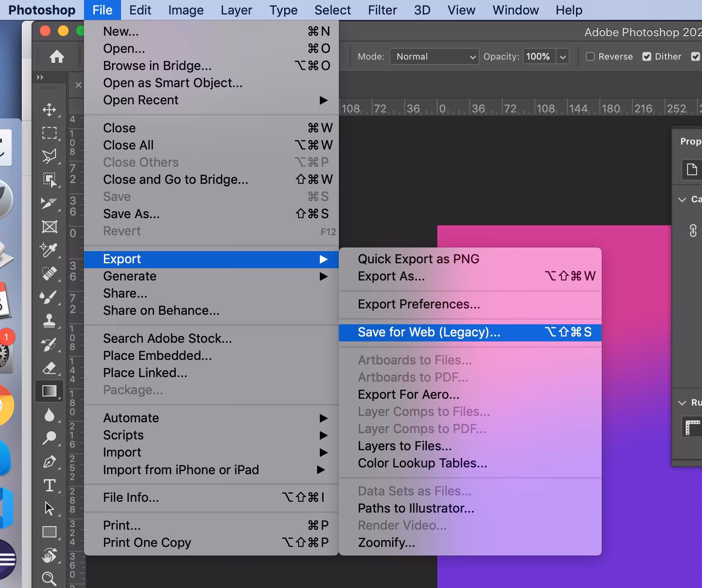Select the Move tool
The image size is (702, 588).
pos(50,110)
